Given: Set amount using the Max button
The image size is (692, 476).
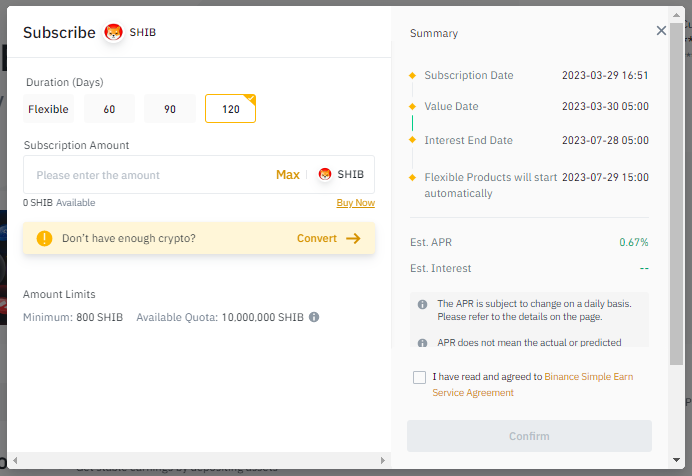Looking at the screenshot, I should coord(288,175).
